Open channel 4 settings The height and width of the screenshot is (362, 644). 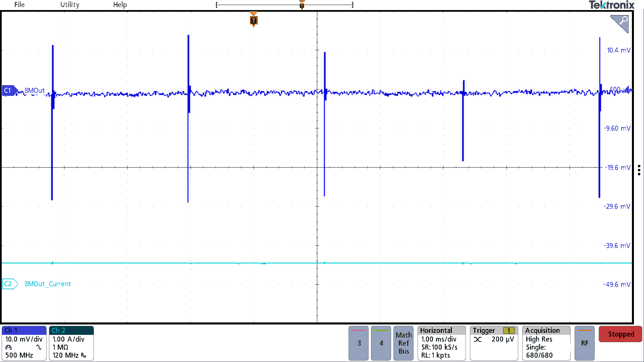(381, 343)
